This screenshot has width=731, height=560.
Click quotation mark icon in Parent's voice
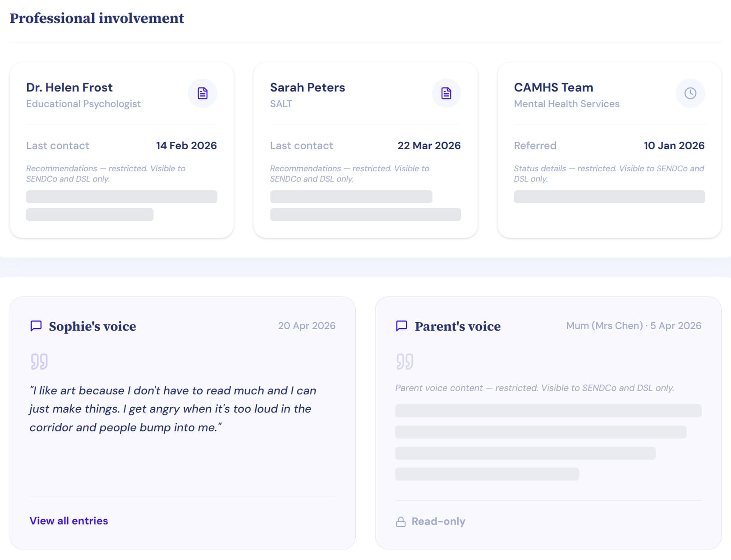[405, 362]
